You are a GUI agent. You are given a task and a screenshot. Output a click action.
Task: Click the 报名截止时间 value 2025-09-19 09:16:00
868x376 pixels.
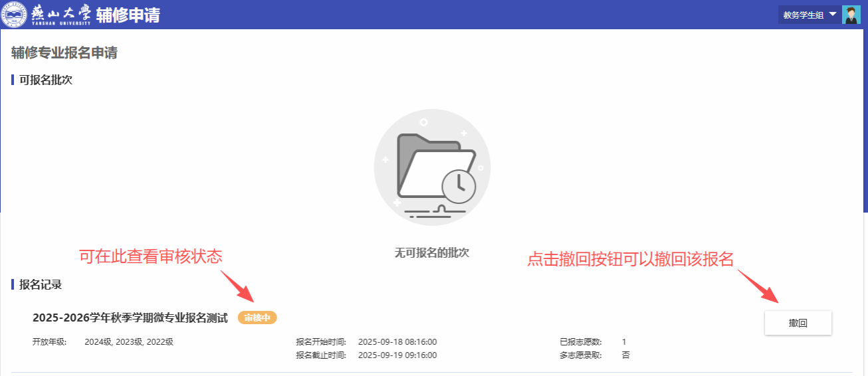pyautogui.click(x=397, y=355)
